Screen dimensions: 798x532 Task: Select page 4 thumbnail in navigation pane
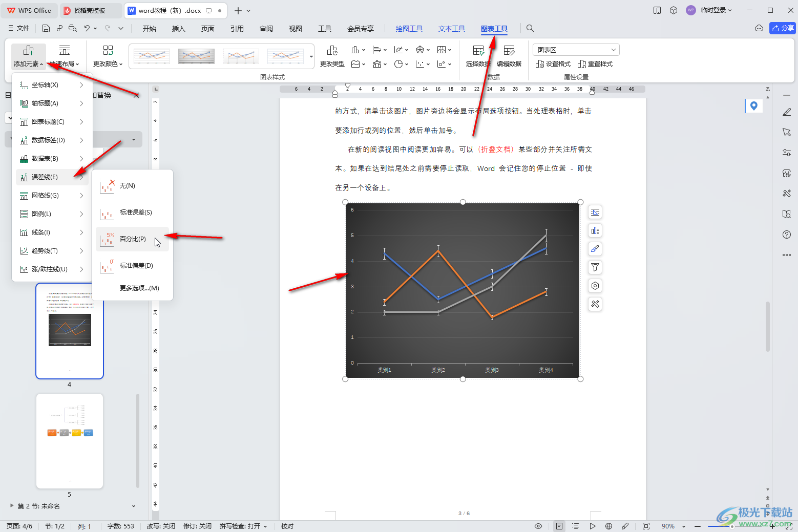[70, 331]
